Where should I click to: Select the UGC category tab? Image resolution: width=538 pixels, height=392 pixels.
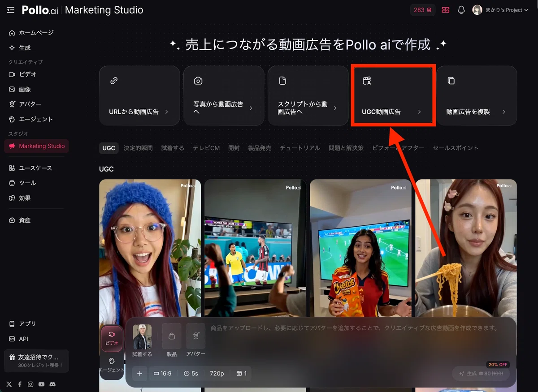tap(109, 148)
